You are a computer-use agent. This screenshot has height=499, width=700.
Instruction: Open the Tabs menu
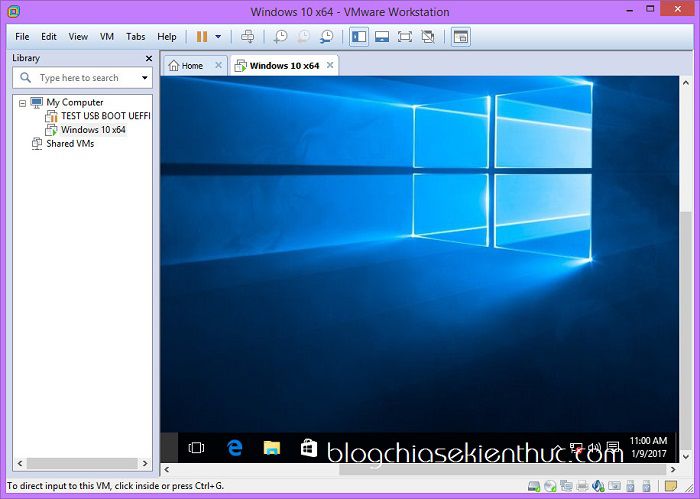[135, 37]
